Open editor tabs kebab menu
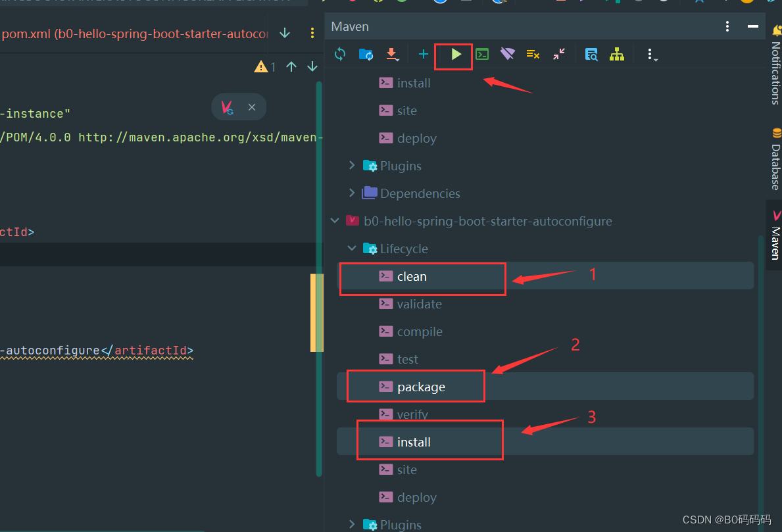782x532 pixels. pos(312,33)
